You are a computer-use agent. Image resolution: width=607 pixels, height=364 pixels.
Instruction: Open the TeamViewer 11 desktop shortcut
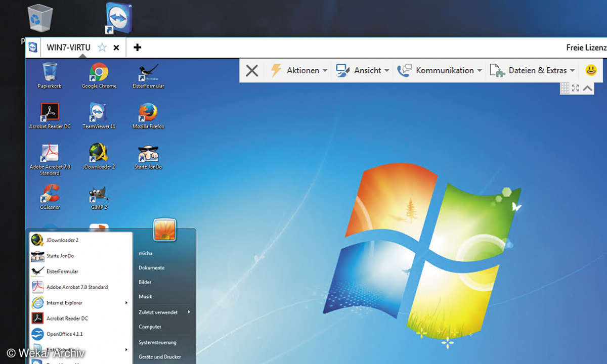pyautogui.click(x=99, y=113)
